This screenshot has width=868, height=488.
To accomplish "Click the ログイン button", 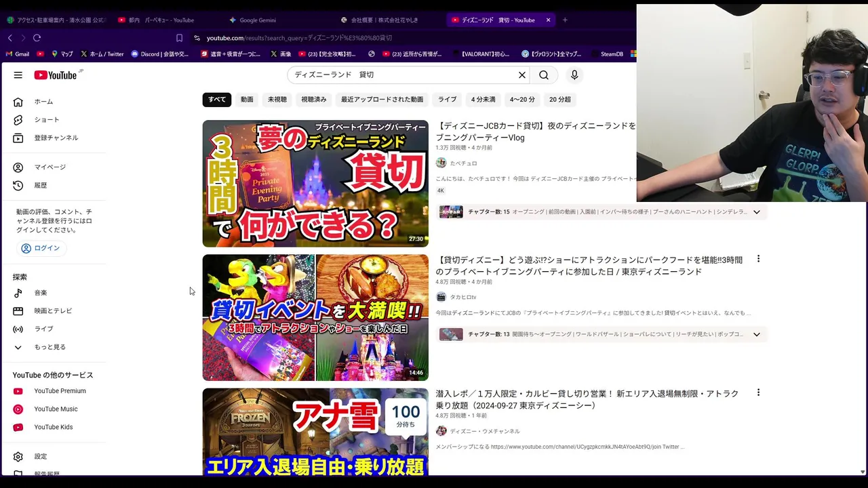I will point(41,248).
